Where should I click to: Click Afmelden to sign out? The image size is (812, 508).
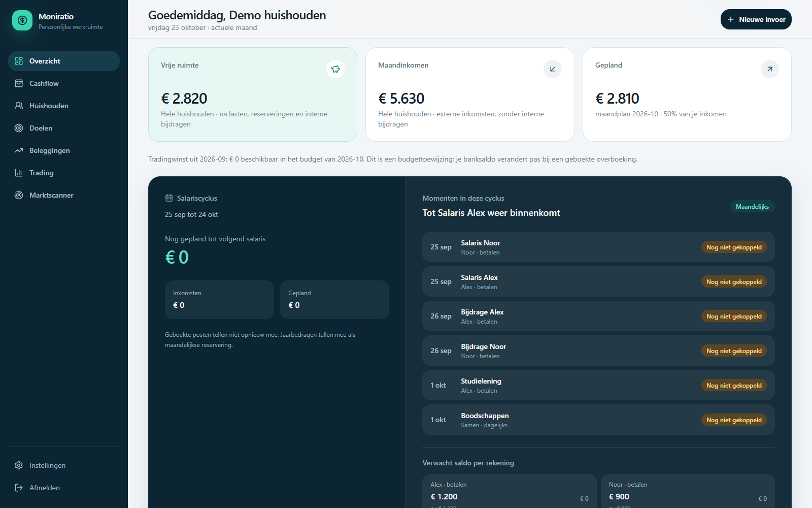64,488
